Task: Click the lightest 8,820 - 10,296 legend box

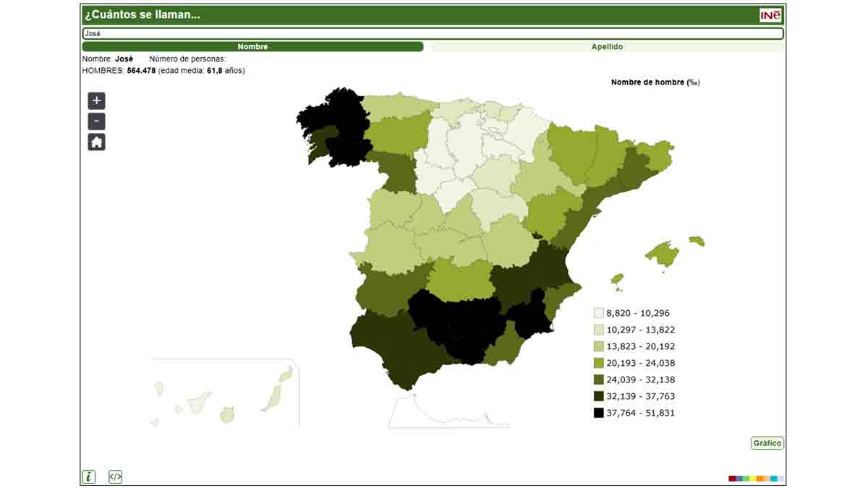Action: tap(598, 313)
